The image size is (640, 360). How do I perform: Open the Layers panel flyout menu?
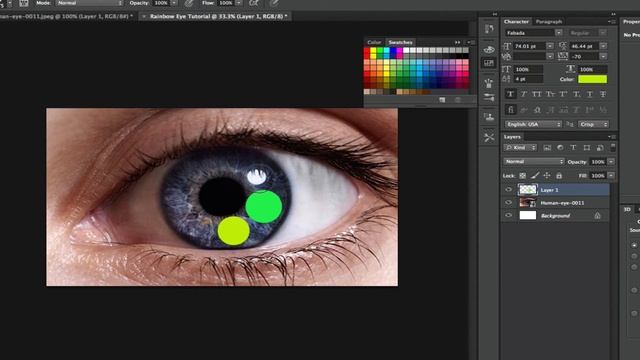611,137
